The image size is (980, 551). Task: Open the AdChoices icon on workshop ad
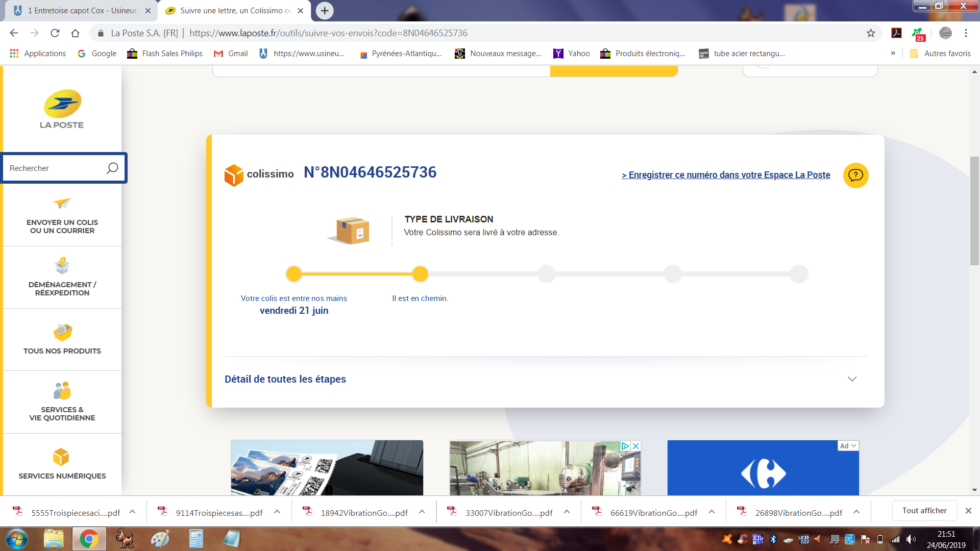[x=625, y=446]
